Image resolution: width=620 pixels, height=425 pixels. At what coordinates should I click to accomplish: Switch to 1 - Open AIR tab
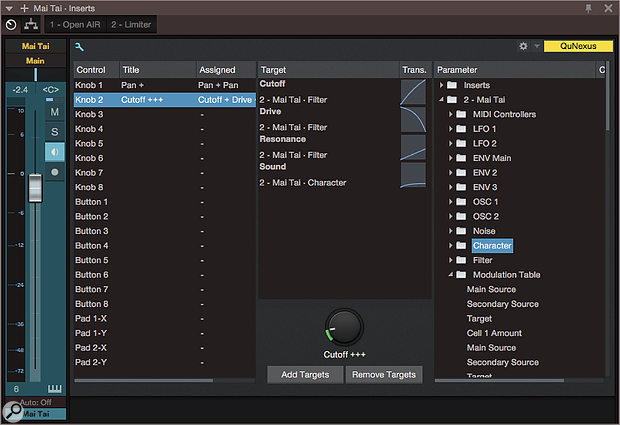pyautogui.click(x=75, y=25)
